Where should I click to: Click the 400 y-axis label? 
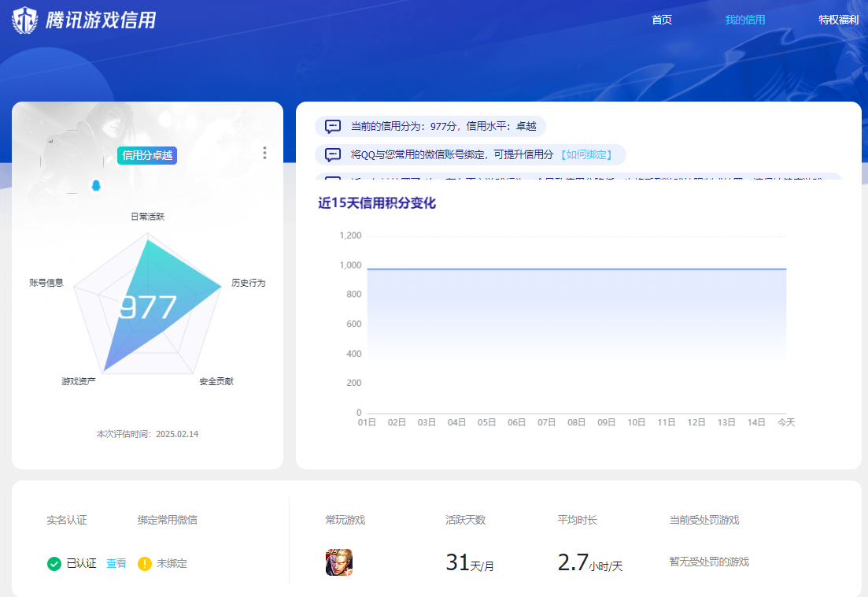tap(354, 354)
